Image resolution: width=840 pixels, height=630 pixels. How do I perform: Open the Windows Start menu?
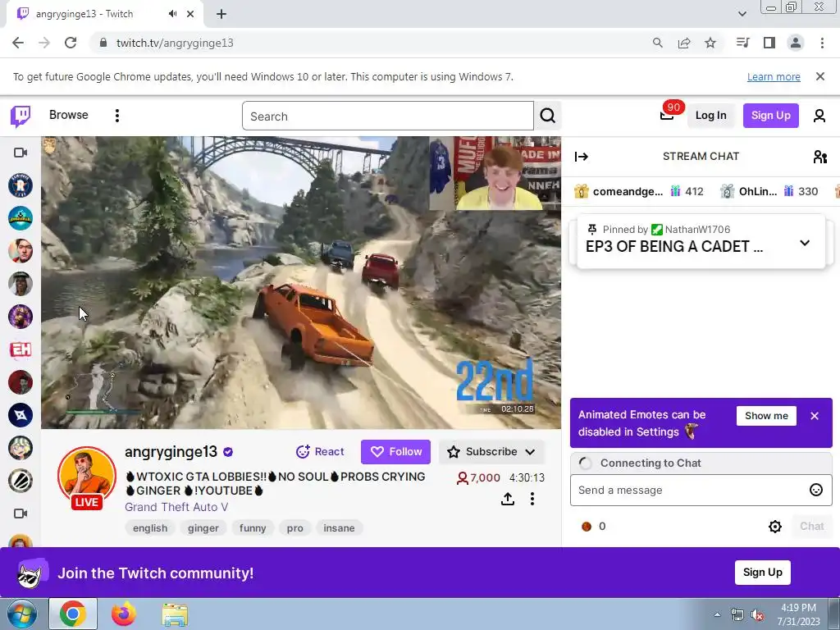[x=21, y=614]
